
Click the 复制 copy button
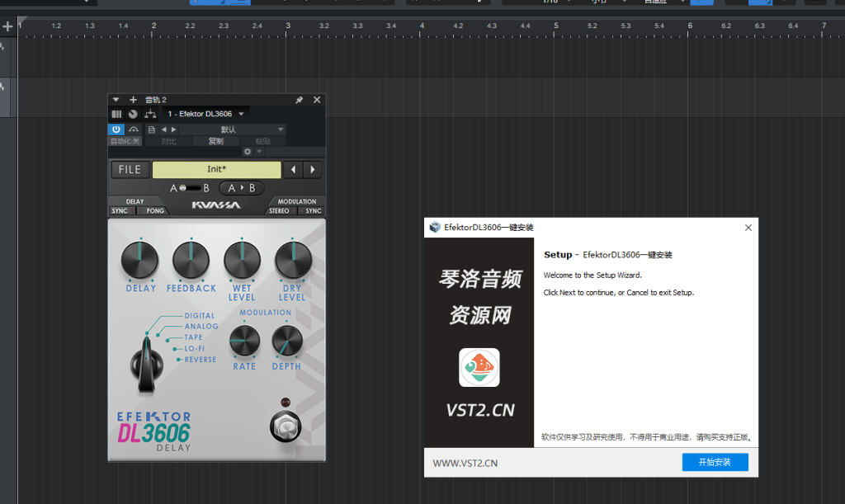(x=215, y=141)
